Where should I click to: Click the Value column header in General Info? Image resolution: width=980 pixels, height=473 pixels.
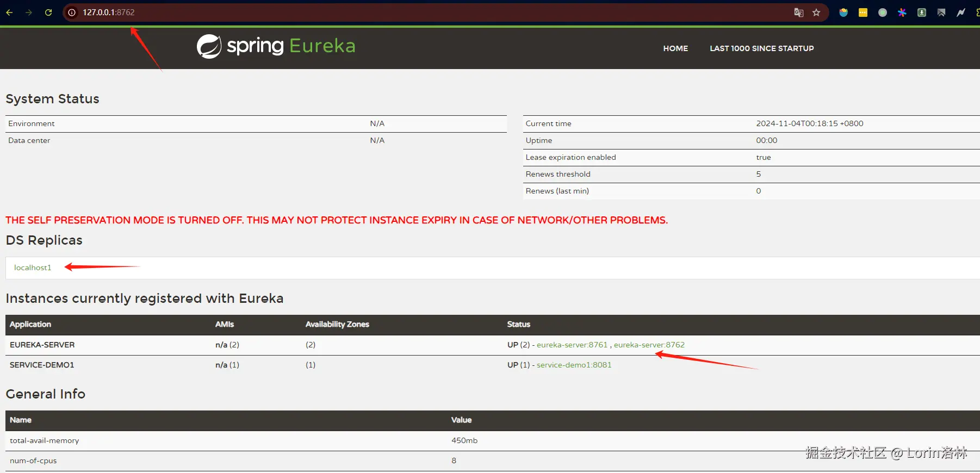(x=462, y=420)
